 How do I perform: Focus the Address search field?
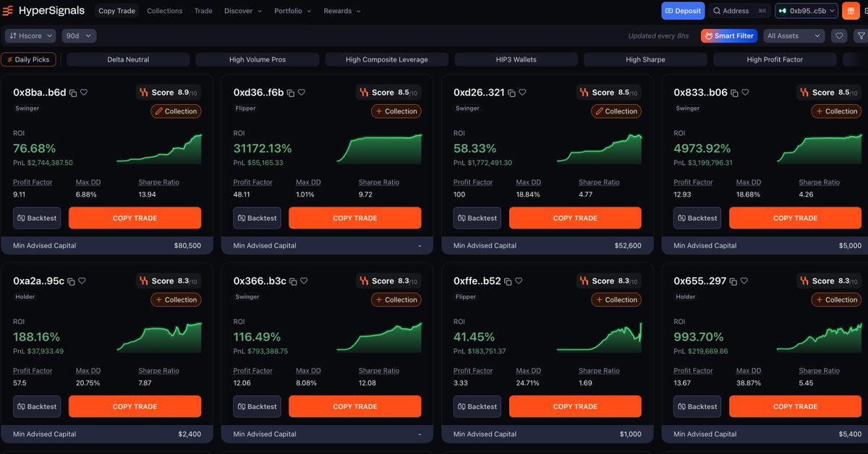740,11
